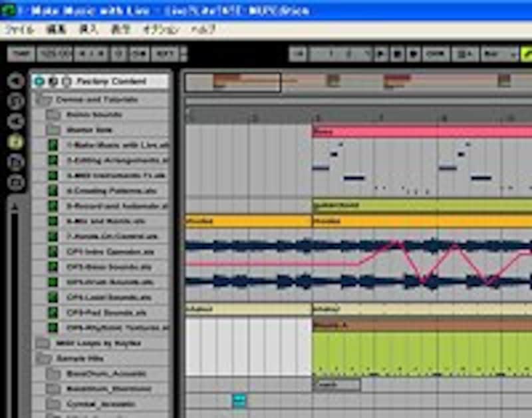Click Live Set icon for OP4-Lead Sounds

[x=53, y=298]
